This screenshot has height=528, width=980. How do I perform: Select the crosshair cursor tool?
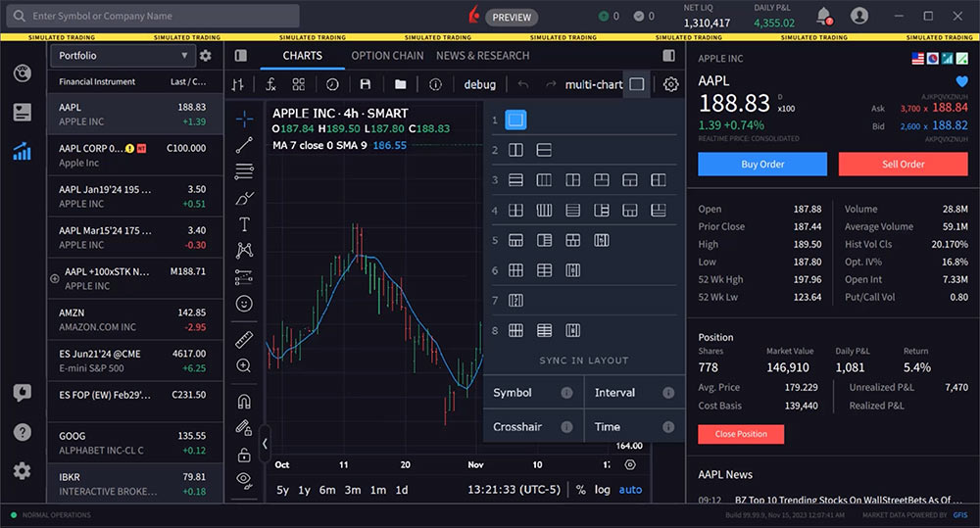[244, 119]
